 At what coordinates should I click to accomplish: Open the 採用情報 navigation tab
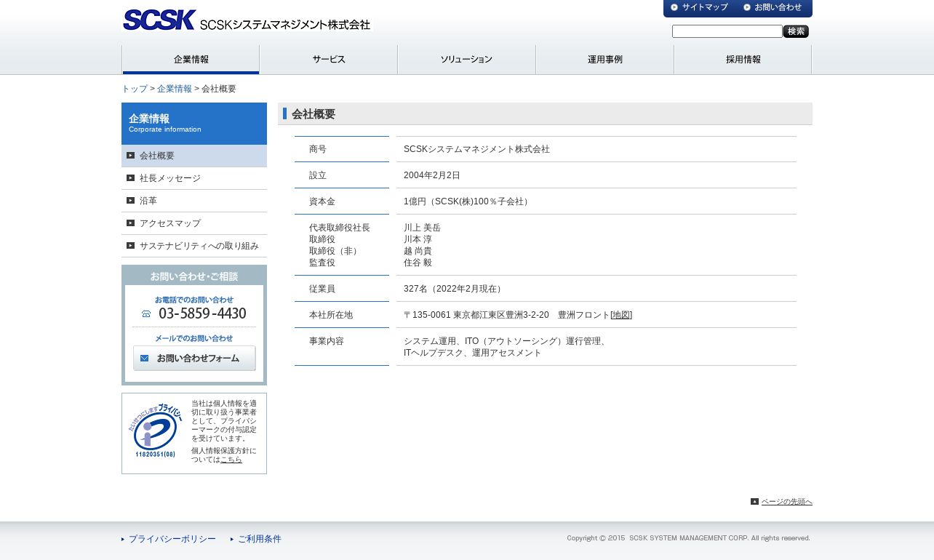(743, 60)
